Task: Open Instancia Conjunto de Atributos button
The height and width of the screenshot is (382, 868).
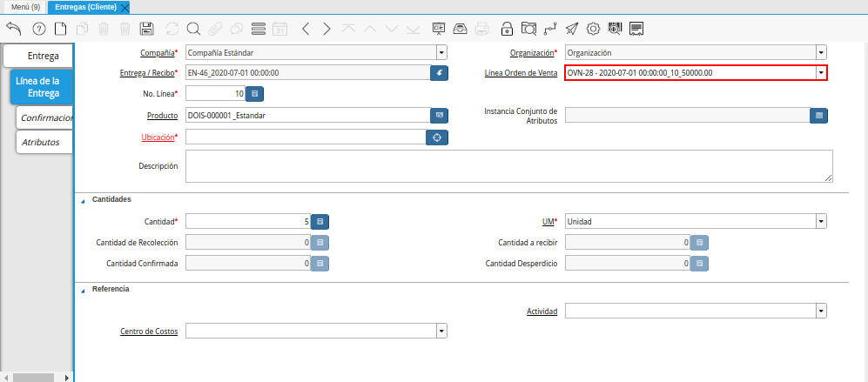Action: (818, 115)
